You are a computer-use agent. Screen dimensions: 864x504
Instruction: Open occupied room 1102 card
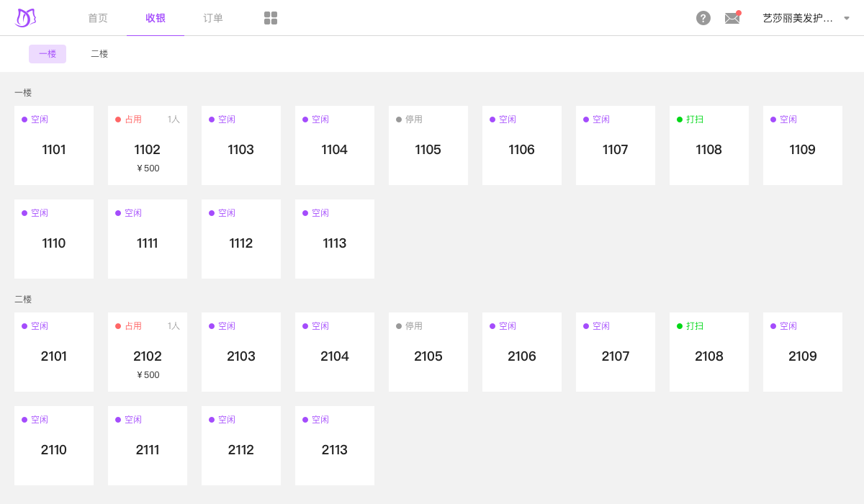click(x=148, y=150)
